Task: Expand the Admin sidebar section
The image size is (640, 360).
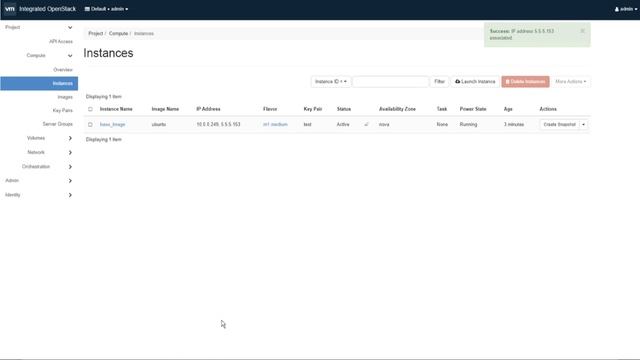Action: pos(39,180)
